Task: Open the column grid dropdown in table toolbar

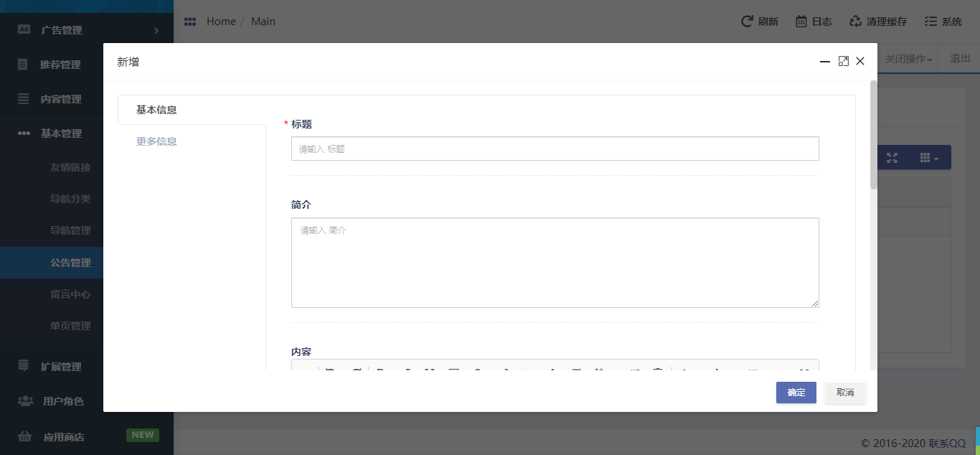Action: [929, 158]
